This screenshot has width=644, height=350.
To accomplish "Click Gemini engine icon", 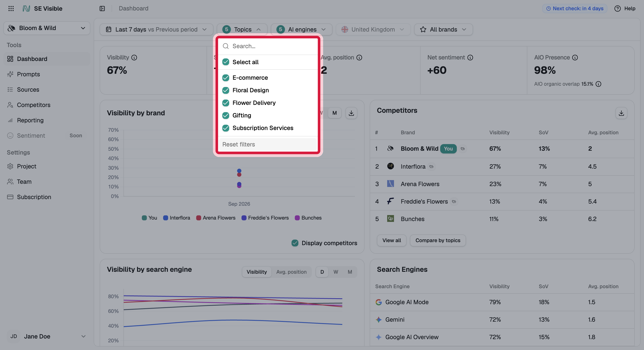I will coord(378,320).
